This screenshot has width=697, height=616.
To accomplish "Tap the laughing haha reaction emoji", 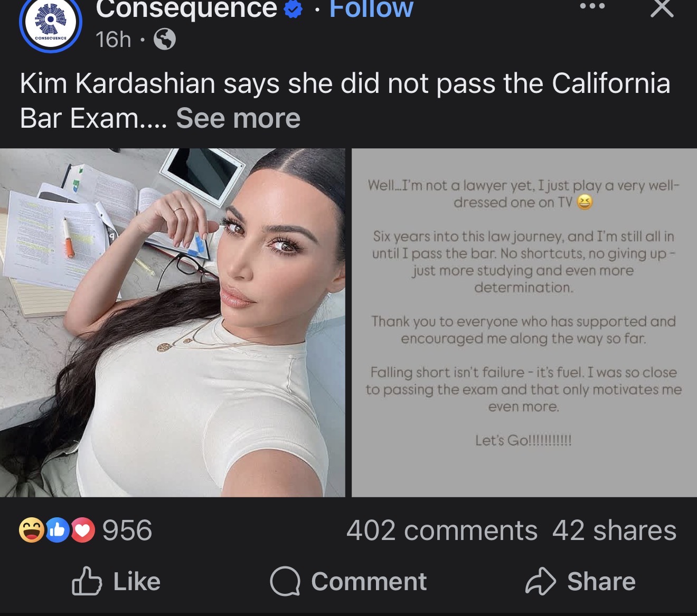I will [31, 530].
